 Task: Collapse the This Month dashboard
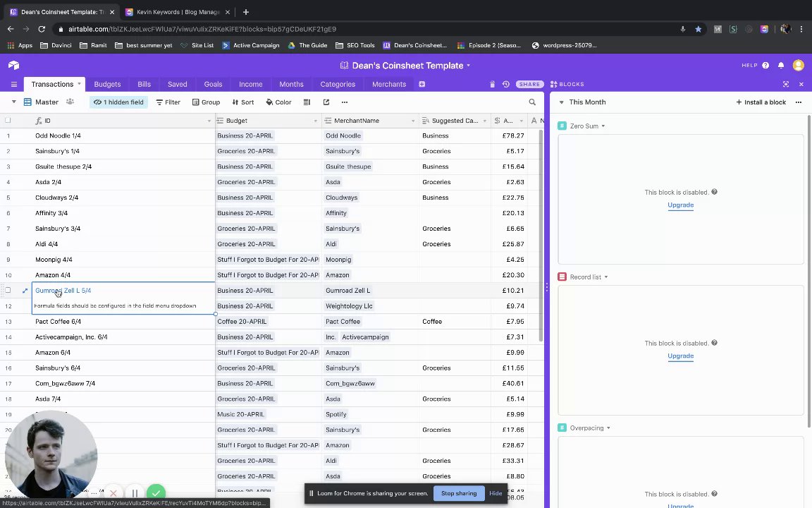coord(561,102)
